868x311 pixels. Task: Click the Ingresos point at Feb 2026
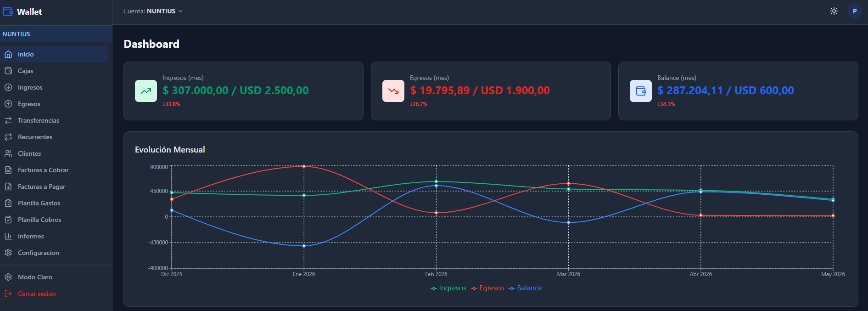(436, 181)
